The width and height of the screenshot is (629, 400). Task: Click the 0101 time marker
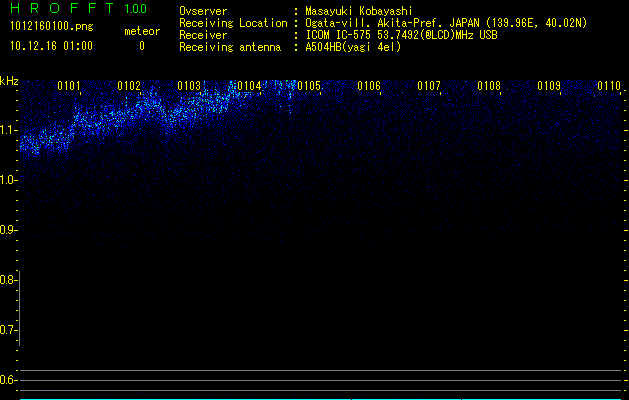click(x=69, y=86)
